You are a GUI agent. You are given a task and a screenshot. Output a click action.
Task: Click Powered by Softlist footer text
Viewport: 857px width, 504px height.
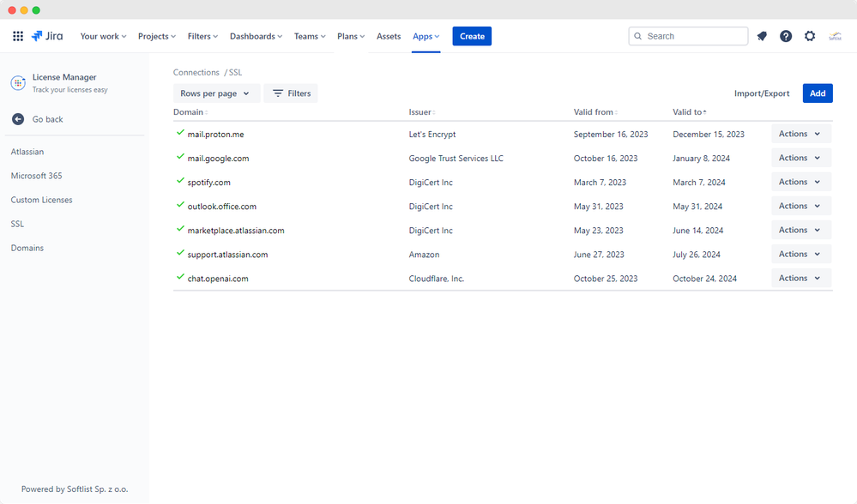[75, 489]
